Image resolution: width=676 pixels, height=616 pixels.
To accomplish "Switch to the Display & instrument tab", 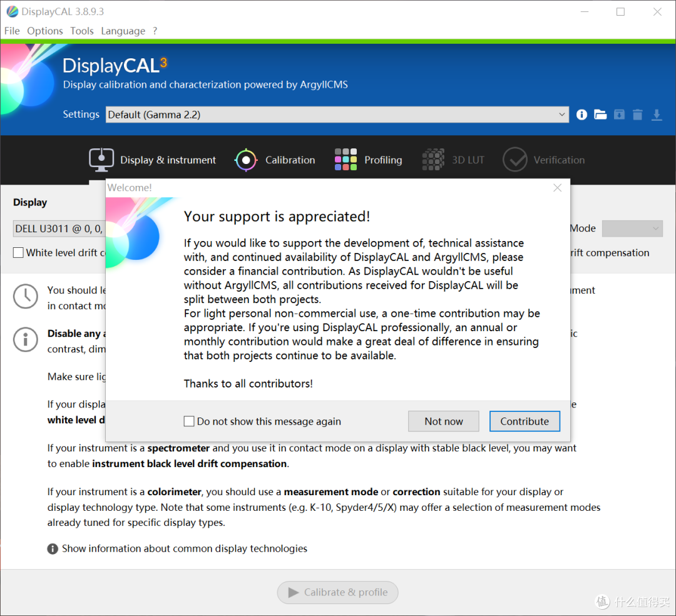I will tap(153, 160).
